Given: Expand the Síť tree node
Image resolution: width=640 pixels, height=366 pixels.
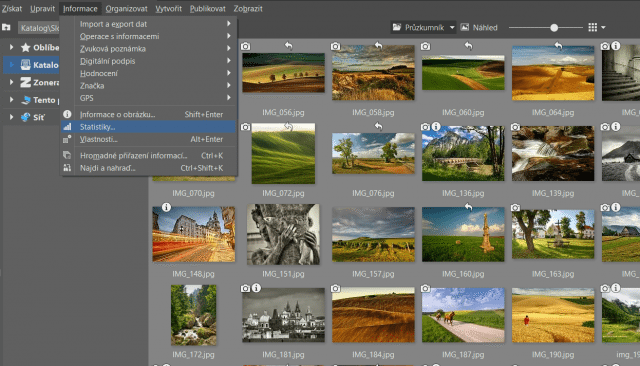Looking at the screenshot, I should 11,117.
